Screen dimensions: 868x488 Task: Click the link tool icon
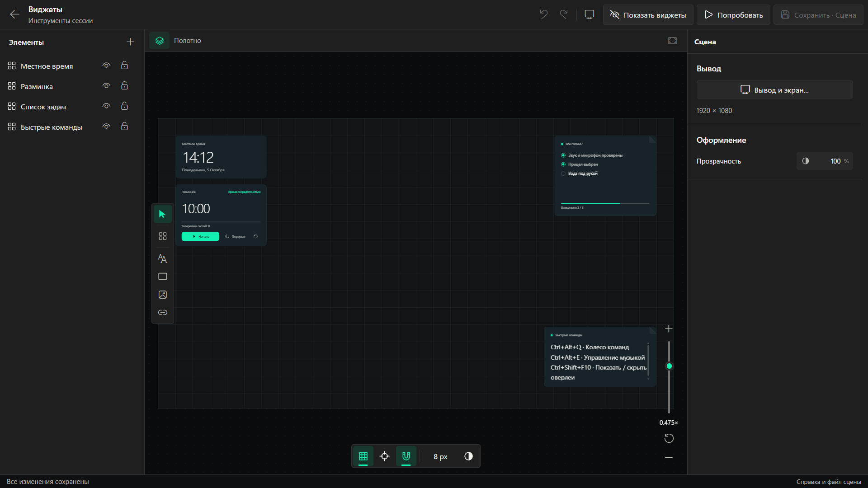tap(162, 313)
